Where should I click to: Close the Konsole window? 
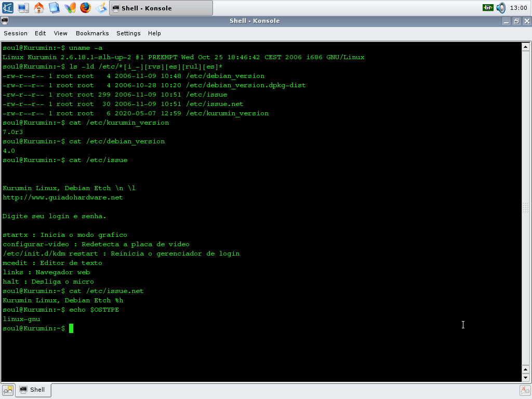(x=527, y=21)
